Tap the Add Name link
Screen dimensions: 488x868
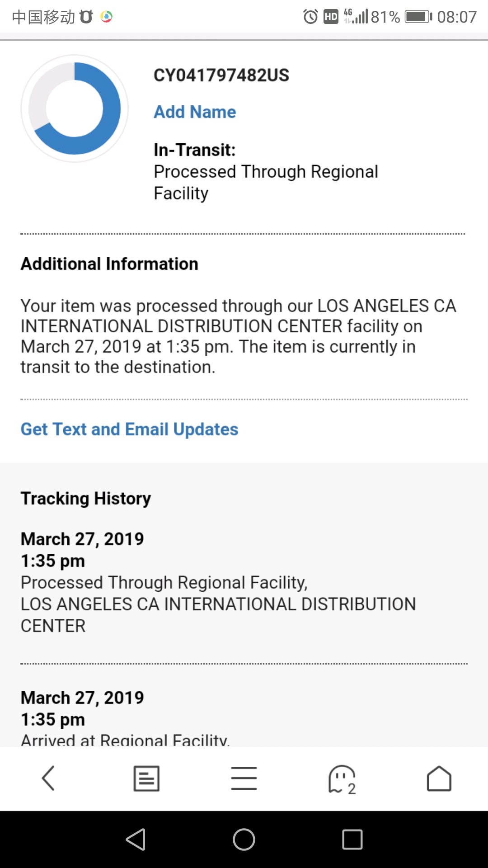pos(195,112)
